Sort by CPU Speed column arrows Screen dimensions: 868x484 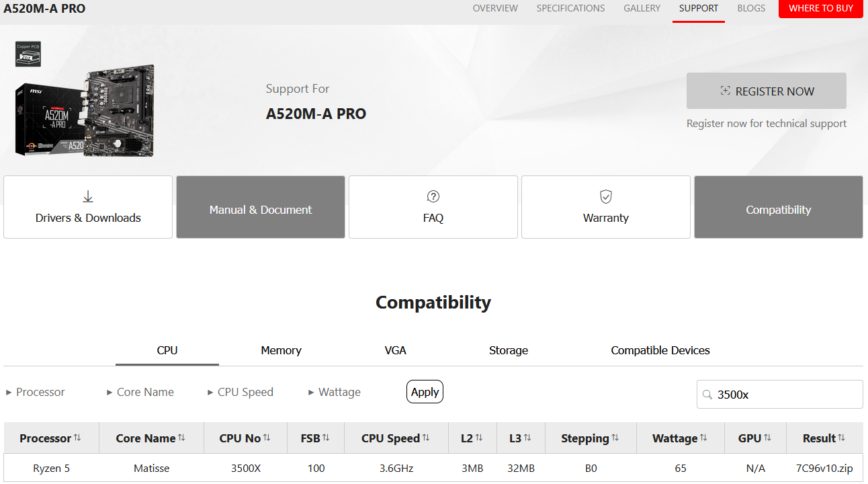point(426,438)
